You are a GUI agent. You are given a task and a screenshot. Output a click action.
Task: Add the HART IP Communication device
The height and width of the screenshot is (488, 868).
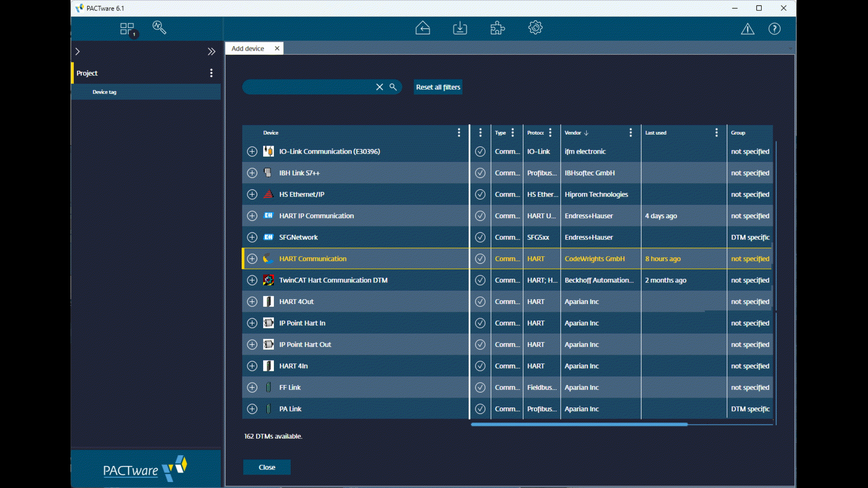pyautogui.click(x=252, y=216)
